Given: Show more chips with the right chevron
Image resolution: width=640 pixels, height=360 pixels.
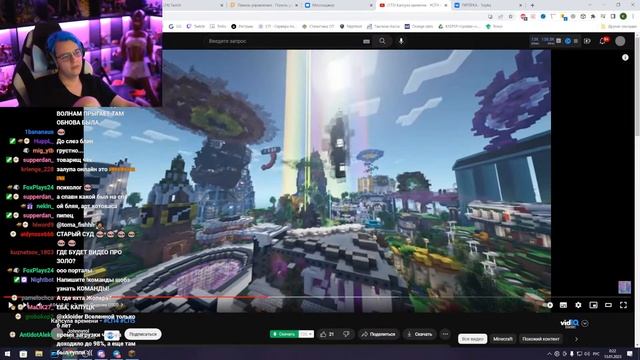Looking at the screenshot, I should (x=576, y=339).
